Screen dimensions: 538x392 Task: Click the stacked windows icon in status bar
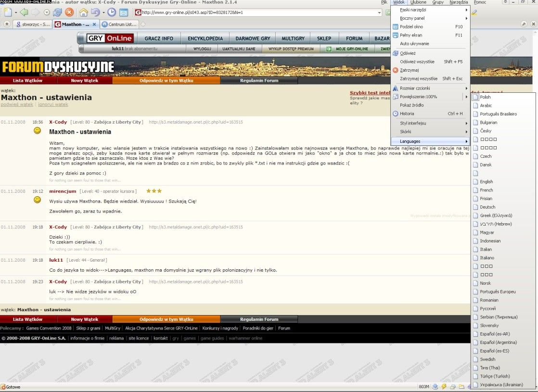click(453, 387)
